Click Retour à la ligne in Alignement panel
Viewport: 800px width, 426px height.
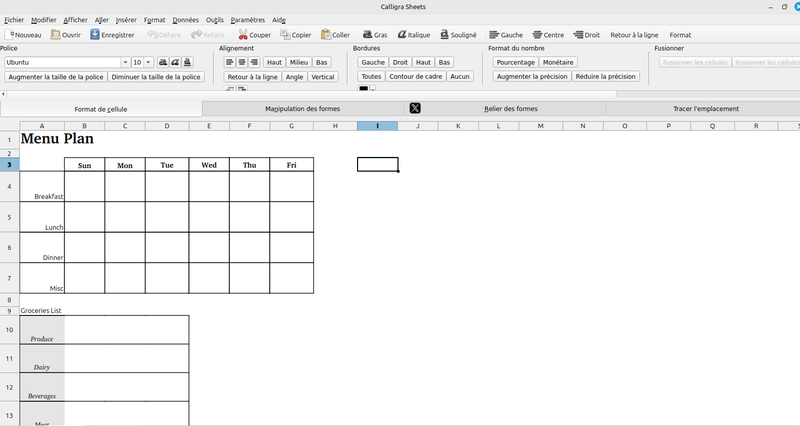point(253,77)
